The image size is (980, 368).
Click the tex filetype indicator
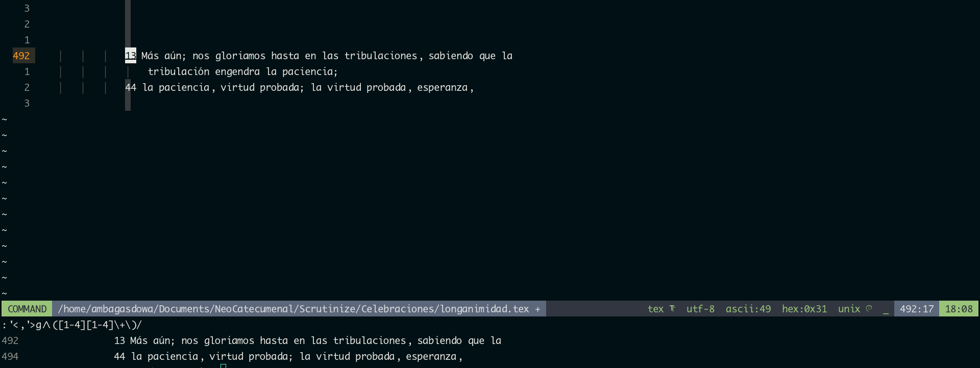click(655, 309)
